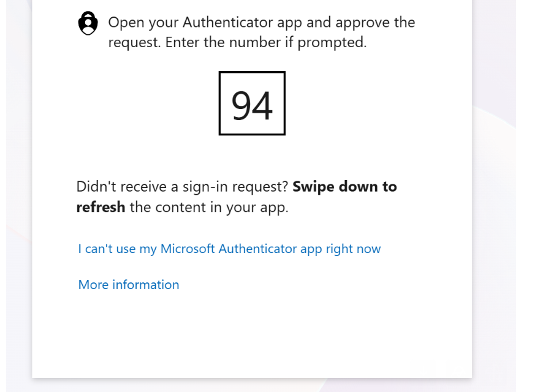Image resolution: width=543 pixels, height=392 pixels.
Task: Click "Enter the number if prompted." sentence
Action: pyautogui.click(x=266, y=42)
